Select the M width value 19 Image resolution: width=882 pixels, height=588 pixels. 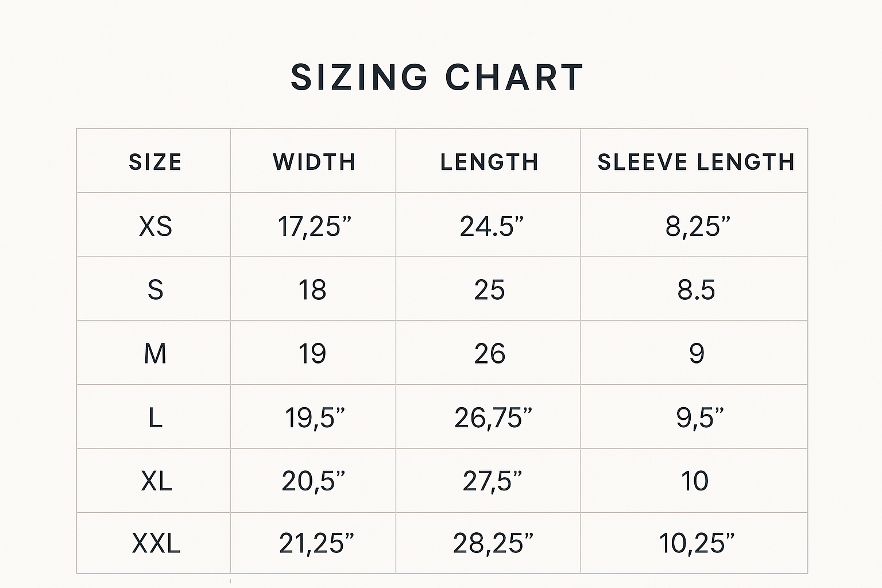click(312, 353)
